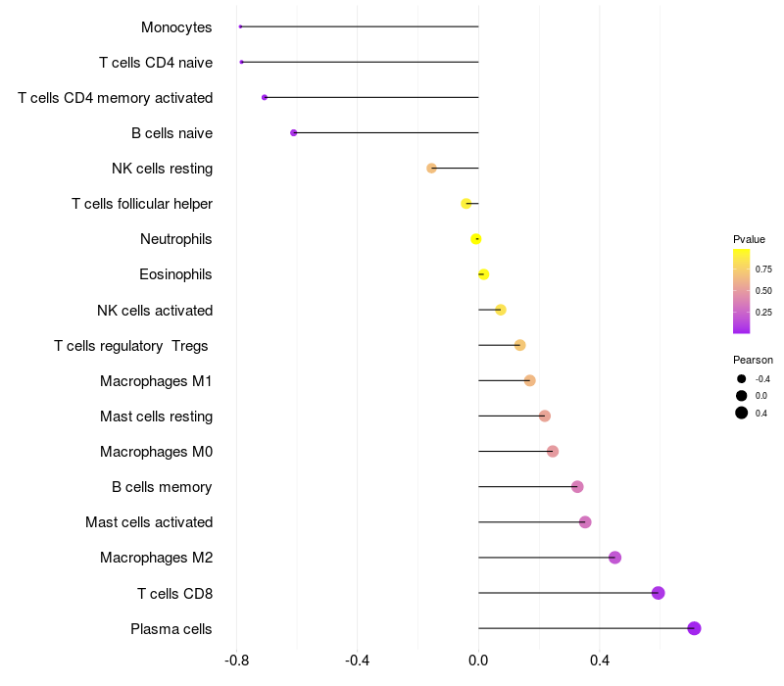
Task: Click the -0.8 x-axis tick label
Action: 236,661
